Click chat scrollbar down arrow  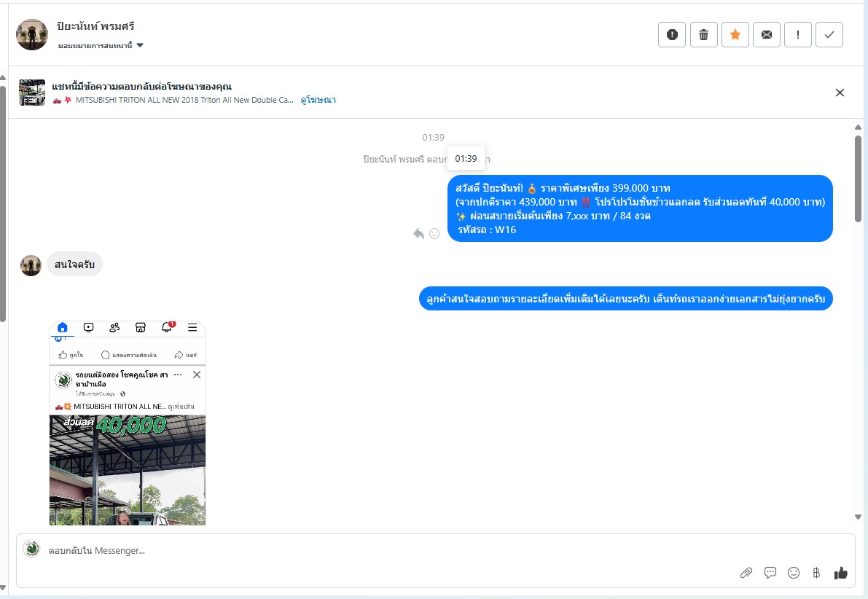click(858, 517)
